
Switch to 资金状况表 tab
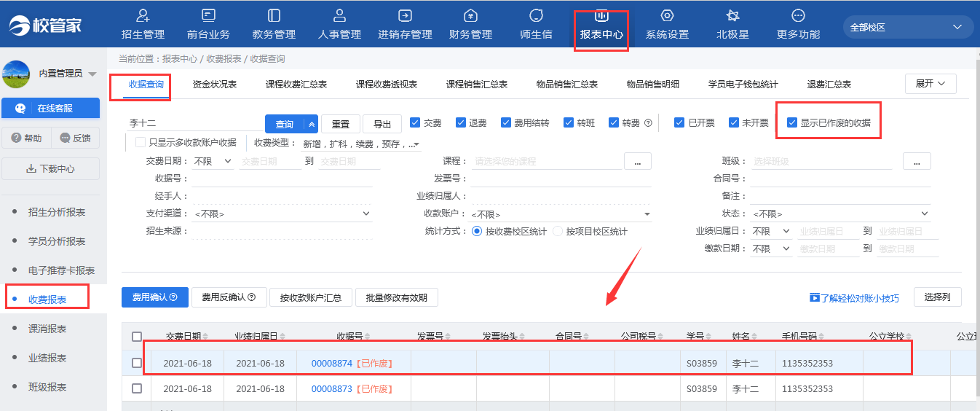[x=215, y=85]
